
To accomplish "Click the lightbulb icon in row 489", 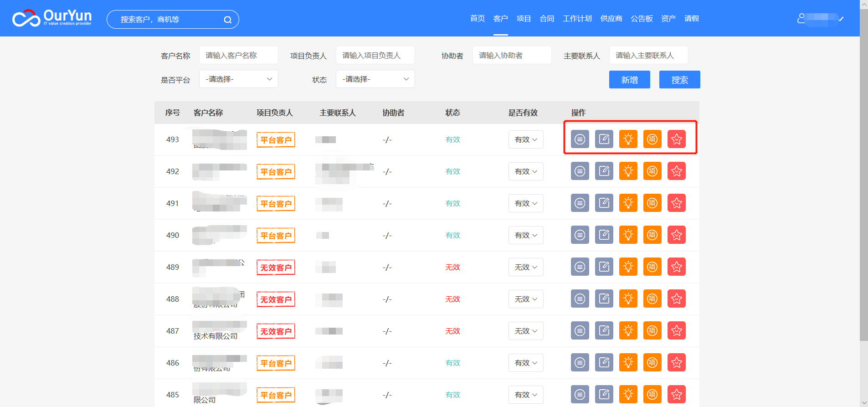I will point(628,267).
